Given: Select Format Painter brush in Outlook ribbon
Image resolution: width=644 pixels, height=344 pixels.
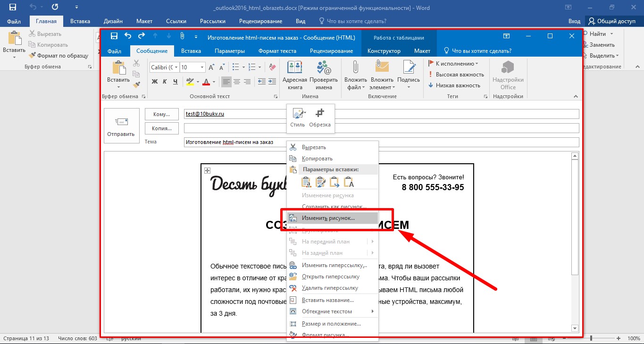Looking at the screenshot, I should (x=136, y=85).
